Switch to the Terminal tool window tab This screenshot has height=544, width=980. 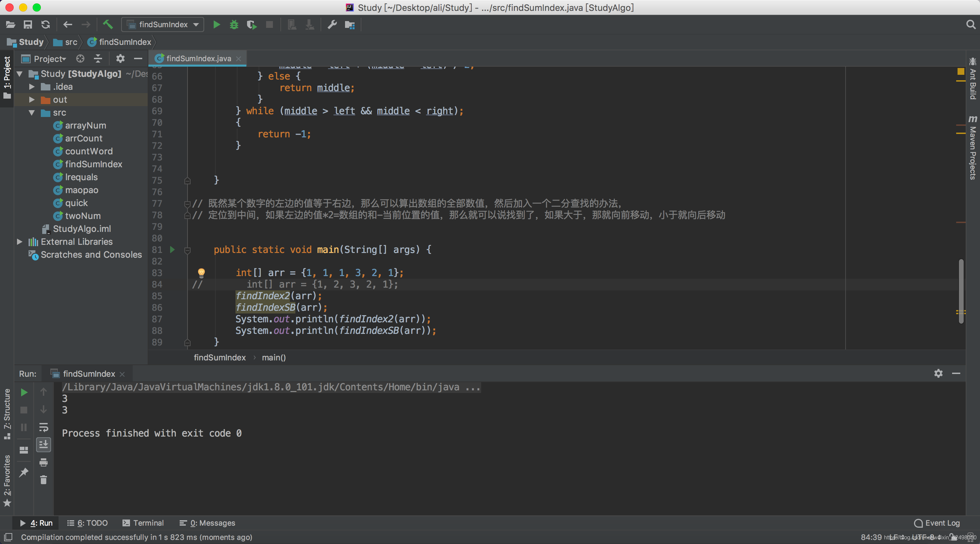(143, 523)
